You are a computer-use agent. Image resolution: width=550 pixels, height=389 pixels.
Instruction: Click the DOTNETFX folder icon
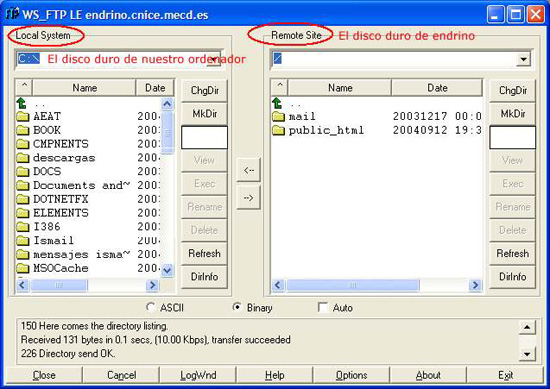[22, 199]
